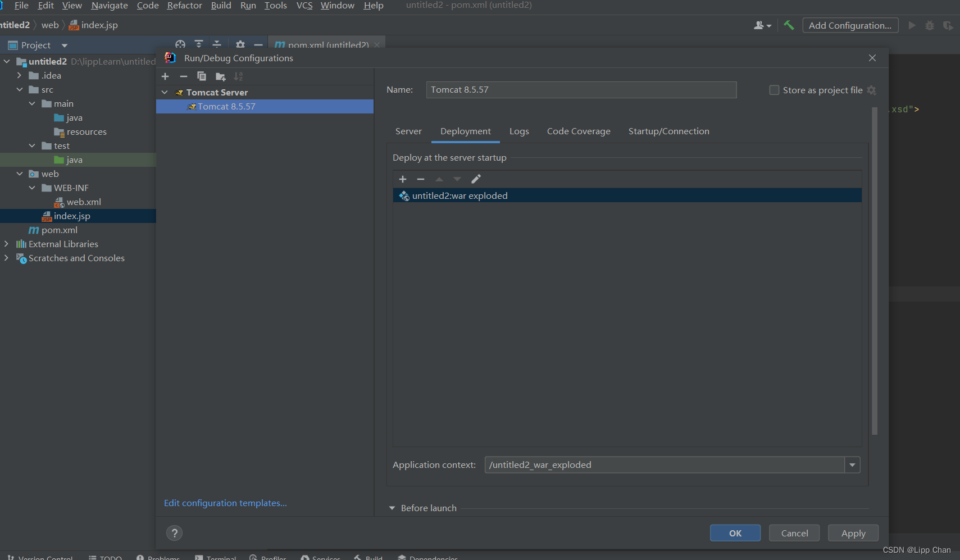Viewport: 960px width, 560px height.
Task: Close the Run/Debug Configurations dialog
Action: tap(872, 58)
